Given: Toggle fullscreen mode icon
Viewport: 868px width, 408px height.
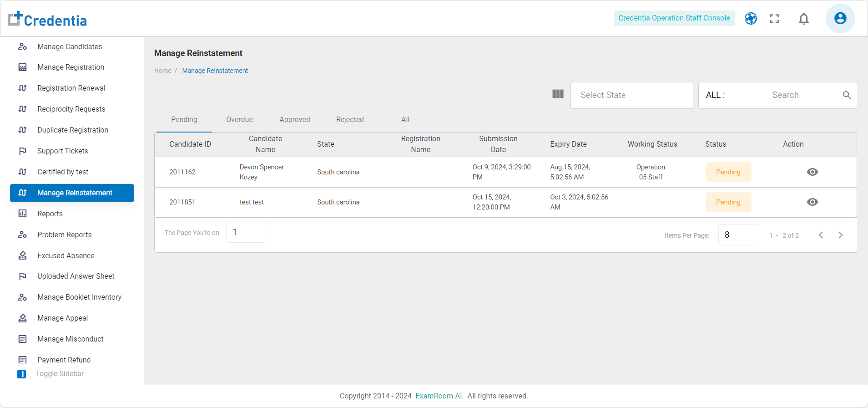Looking at the screenshot, I should coord(774,18).
